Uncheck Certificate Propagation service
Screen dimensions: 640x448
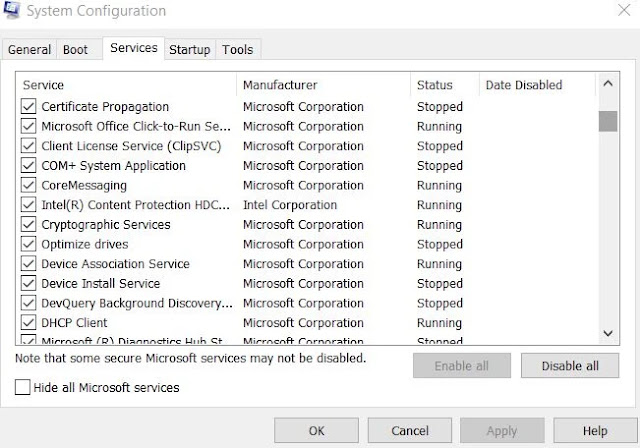point(28,107)
